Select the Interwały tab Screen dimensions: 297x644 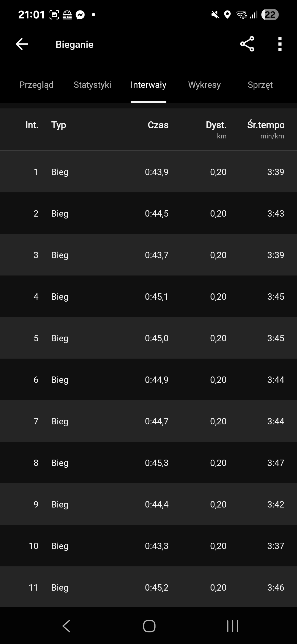(148, 85)
